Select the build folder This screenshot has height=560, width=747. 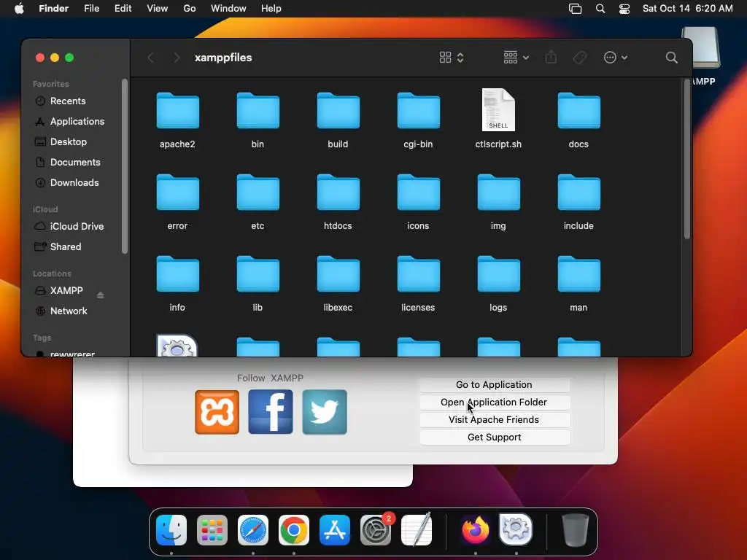point(338,111)
